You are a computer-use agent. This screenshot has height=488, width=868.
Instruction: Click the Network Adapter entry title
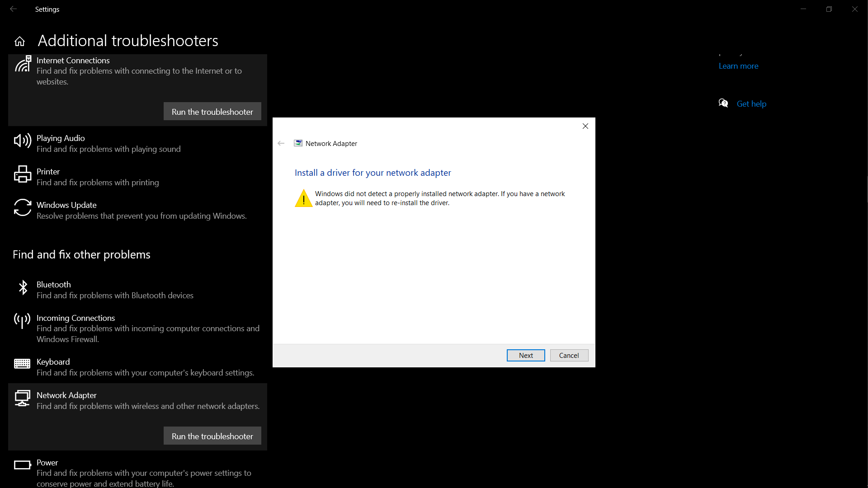click(66, 395)
